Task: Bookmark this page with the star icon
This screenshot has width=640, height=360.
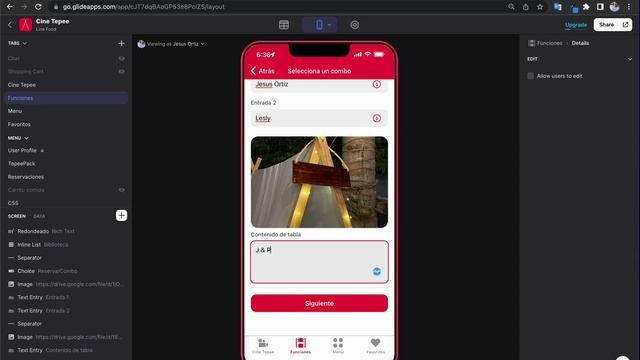Action: click(x=540, y=7)
